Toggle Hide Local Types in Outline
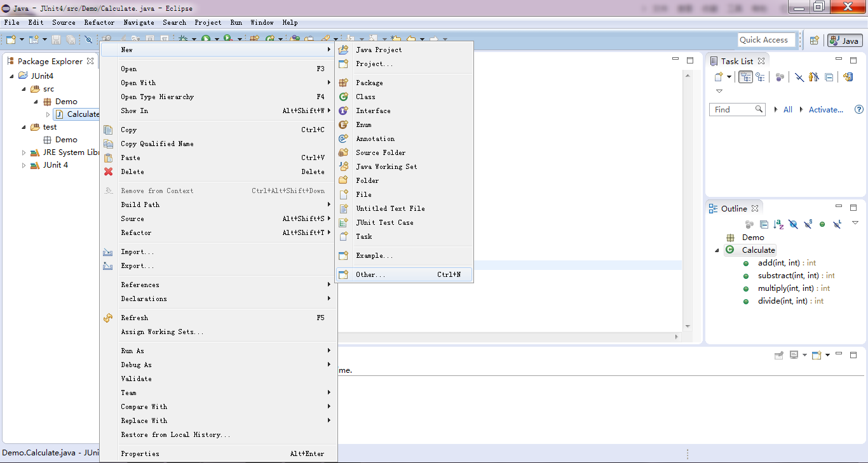868x463 pixels. tap(837, 224)
